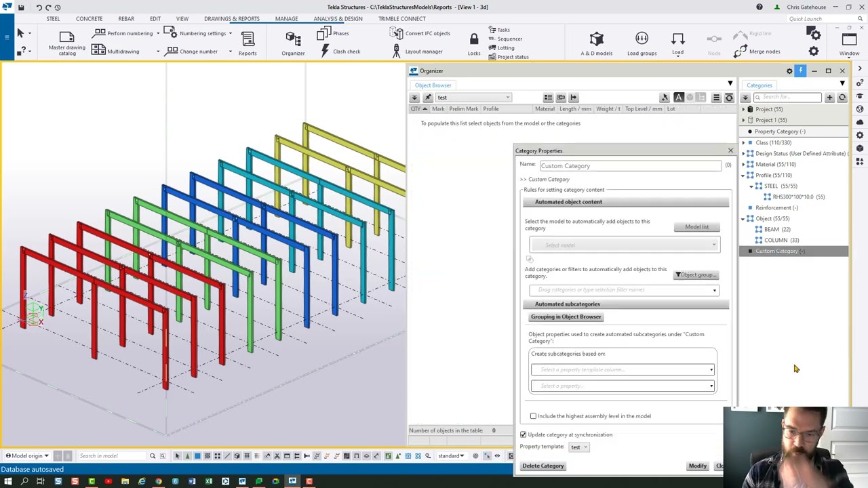Open Load groups
Screen dimensions: 868x488
[x=642, y=43]
